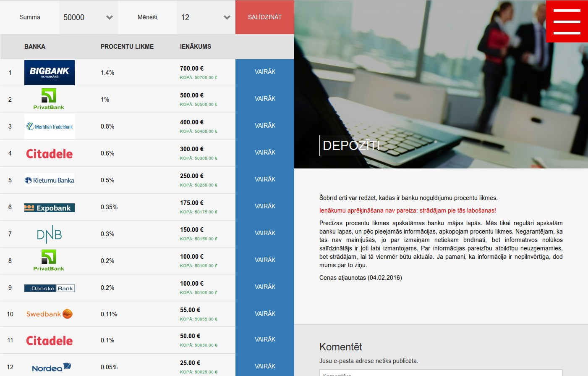This screenshot has height=376, width=588.
Task: Click VAIRĀK for the Expobank row
Action: 265,207
